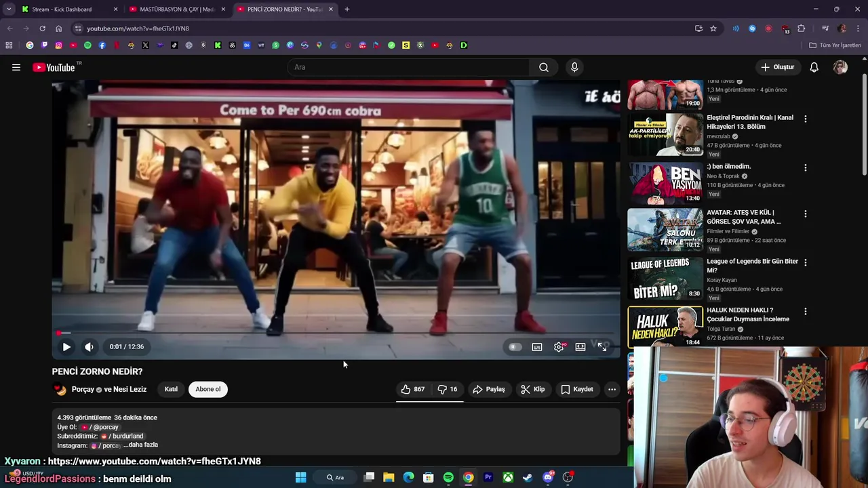This screenshot has height=488, width=868.
Task: Open the YouTube notifications bell
Action: pyautogui.click(x=814, y=67)
